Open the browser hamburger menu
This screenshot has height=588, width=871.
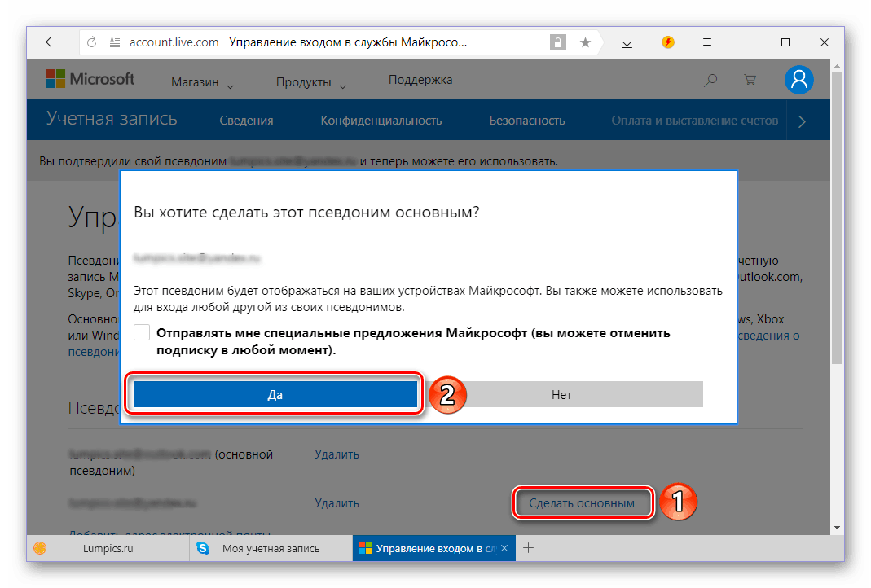(x=707, y=42)
